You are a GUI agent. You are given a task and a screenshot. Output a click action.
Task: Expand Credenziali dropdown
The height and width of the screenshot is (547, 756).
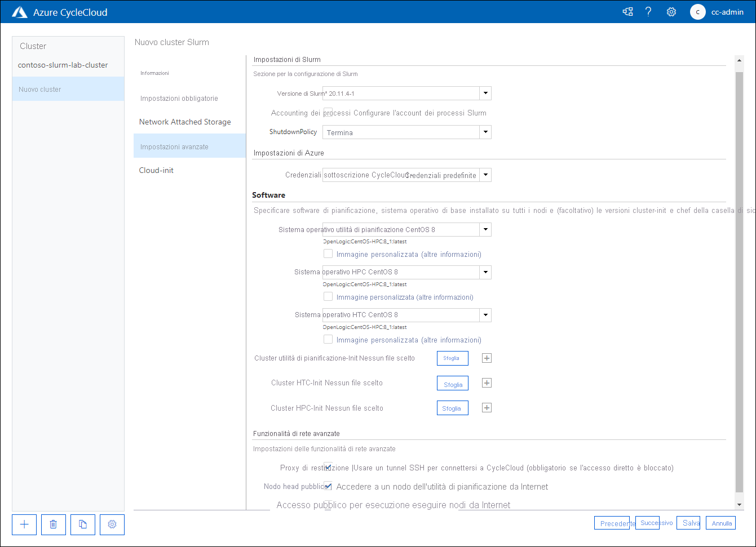485,175
